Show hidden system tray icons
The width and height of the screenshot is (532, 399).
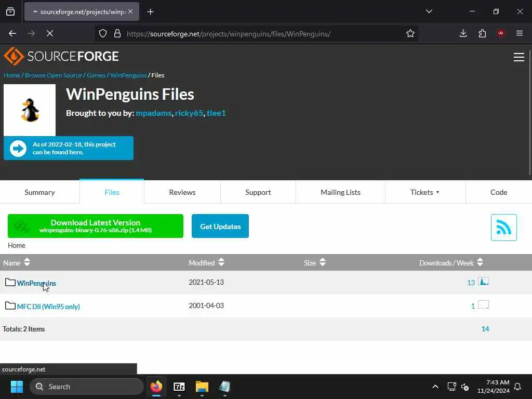point(435,387)
